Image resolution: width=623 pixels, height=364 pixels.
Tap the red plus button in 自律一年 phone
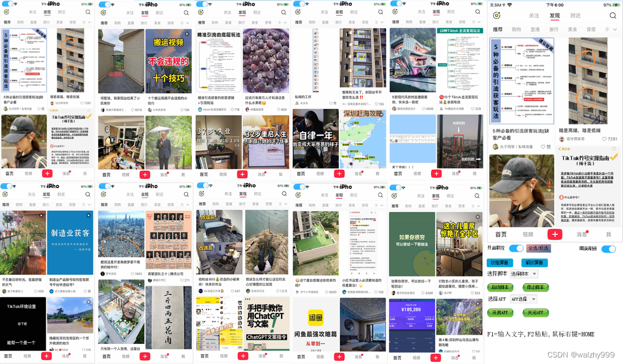pos(339,174)
